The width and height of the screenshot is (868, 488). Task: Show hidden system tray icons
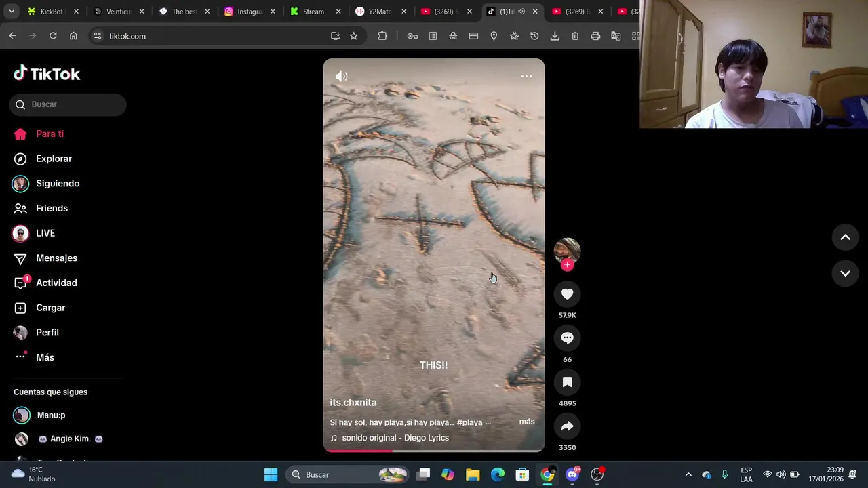tap(688, 474)
